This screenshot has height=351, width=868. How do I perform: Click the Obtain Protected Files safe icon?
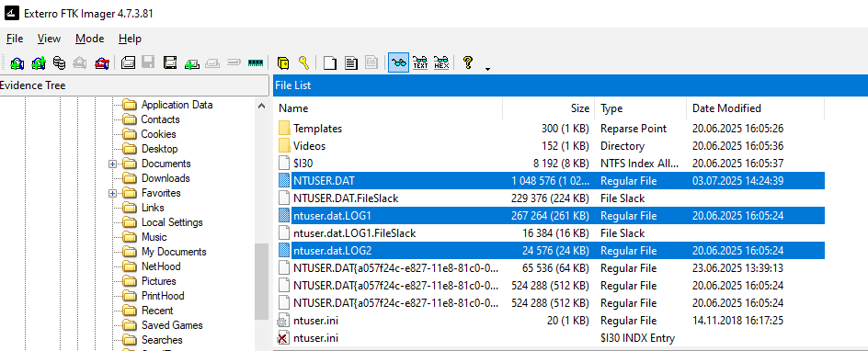tap(283, 63)
